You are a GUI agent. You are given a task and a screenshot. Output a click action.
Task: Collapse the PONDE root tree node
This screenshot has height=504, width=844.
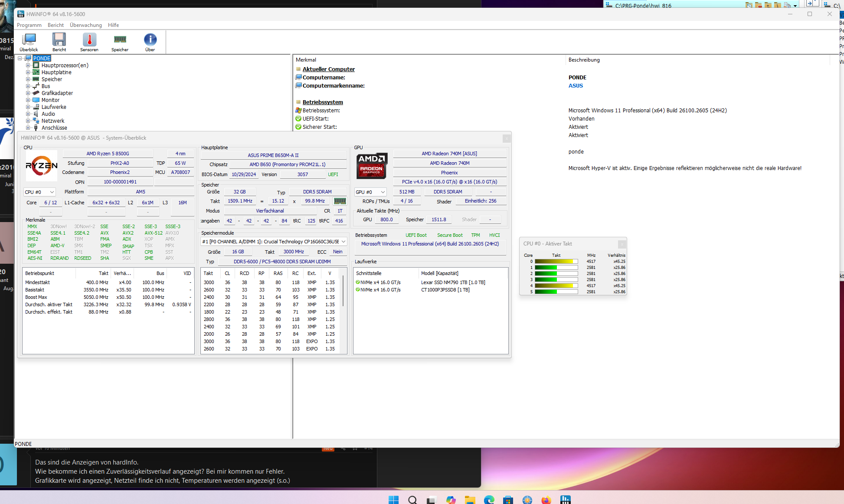20,59
